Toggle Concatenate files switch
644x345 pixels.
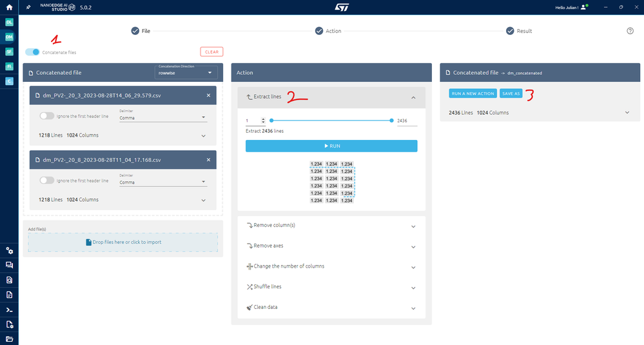pyautogui.click(x=32, y=52)
